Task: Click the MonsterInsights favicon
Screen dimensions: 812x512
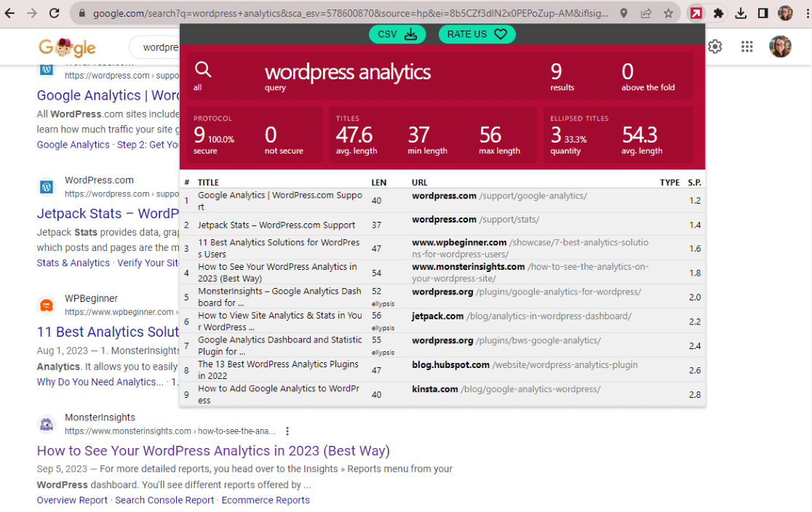Action: coord(46,424)
